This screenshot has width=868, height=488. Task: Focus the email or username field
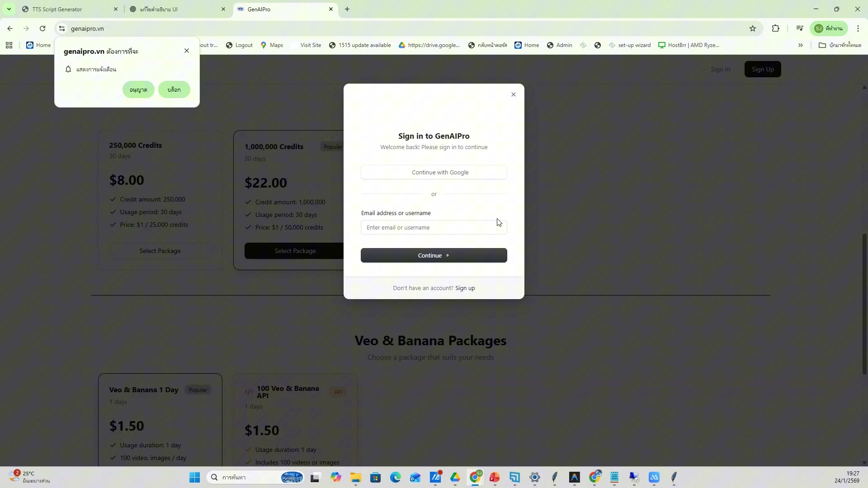pos(434,227)
